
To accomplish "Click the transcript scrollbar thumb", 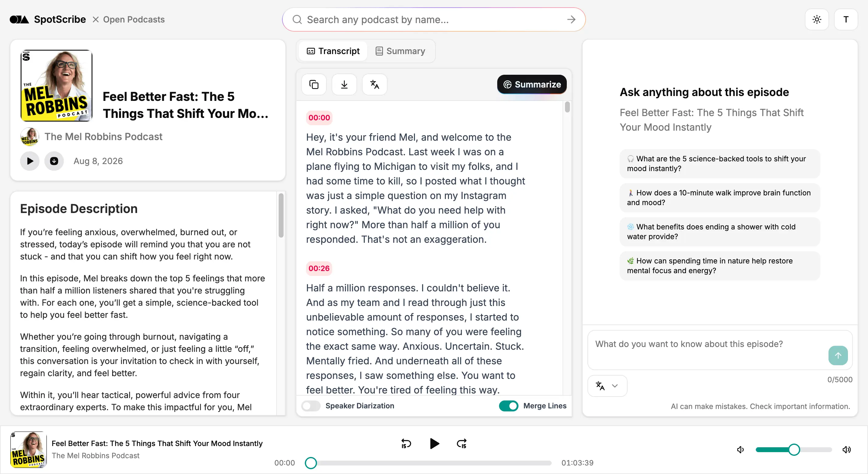I will pos(567,107).
